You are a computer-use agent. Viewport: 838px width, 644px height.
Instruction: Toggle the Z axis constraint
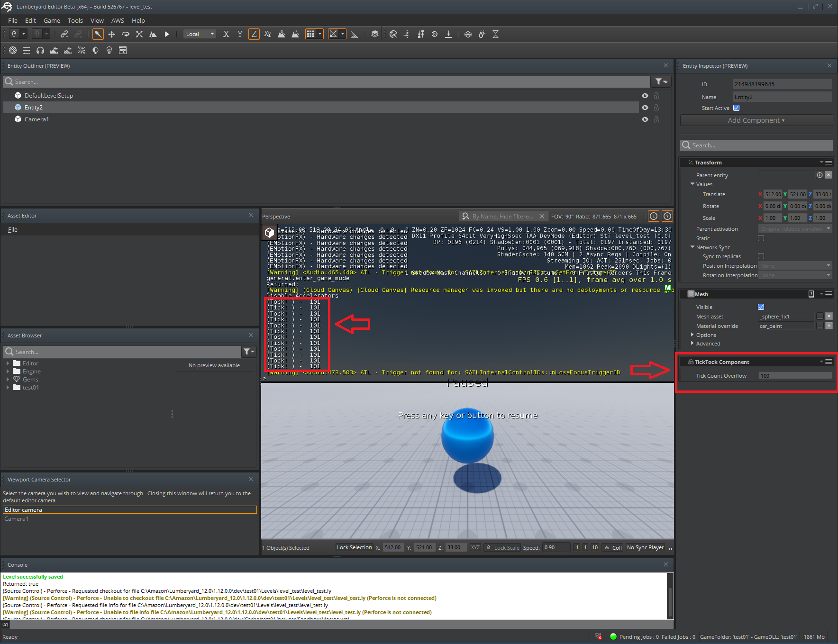[254, 34]
